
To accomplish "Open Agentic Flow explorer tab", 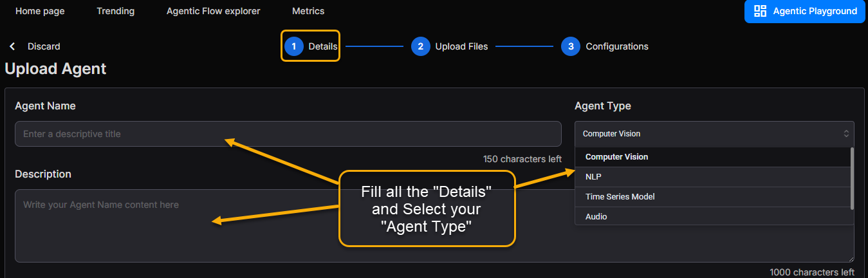I will [213, 11].
